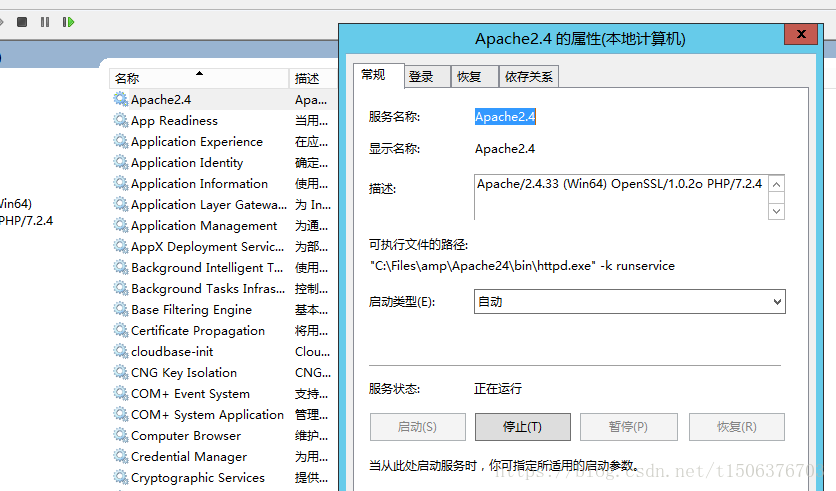This screenshot has width=836, height=491.
Task: Click the gear icon beside COM+ Event System
Action: (120, 393)
